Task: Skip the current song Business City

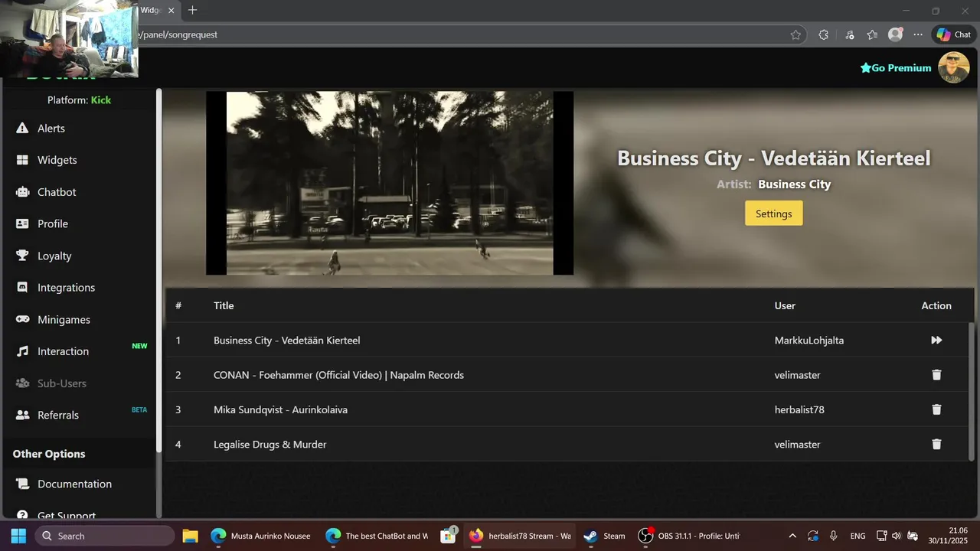Action: coord(936,340)
